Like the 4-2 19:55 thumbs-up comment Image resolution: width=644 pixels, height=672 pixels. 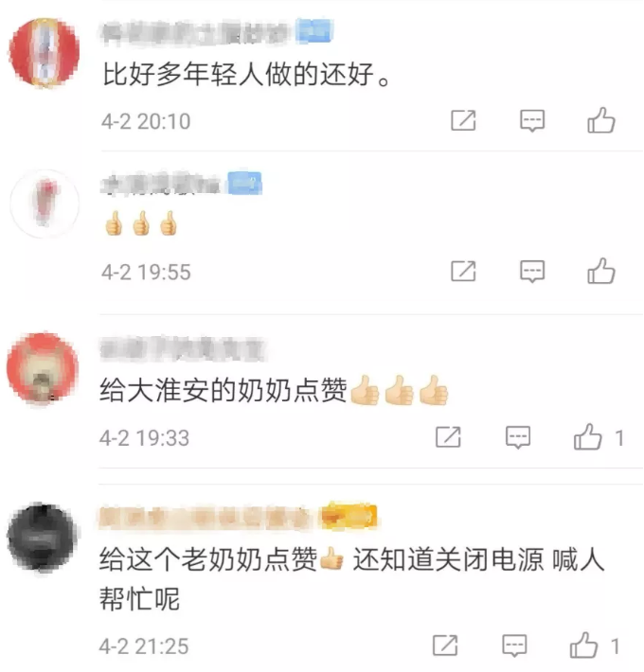pyautogui.click(x=601, y=271)
